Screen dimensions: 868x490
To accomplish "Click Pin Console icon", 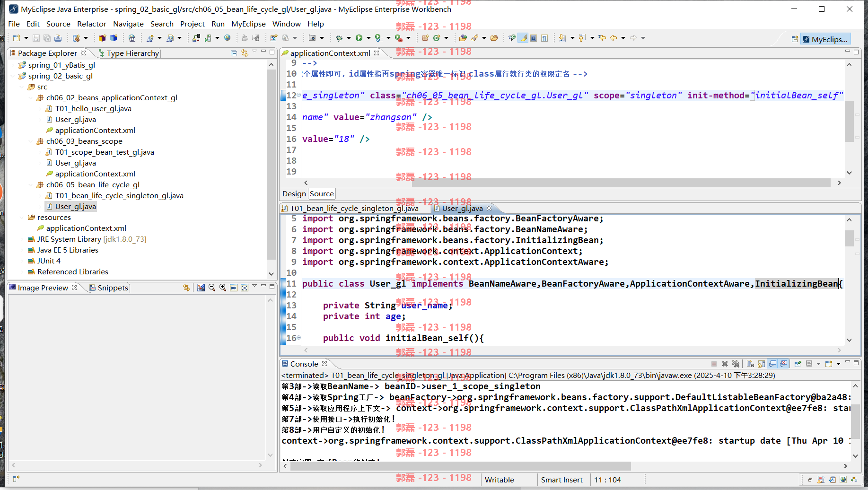I will (x=798, y=364).
